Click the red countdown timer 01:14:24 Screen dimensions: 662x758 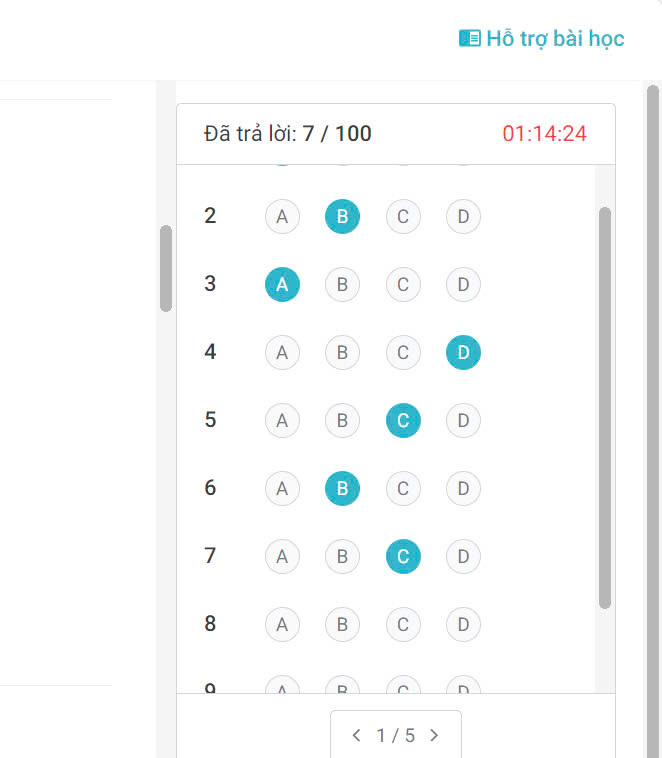pos(544,134)
